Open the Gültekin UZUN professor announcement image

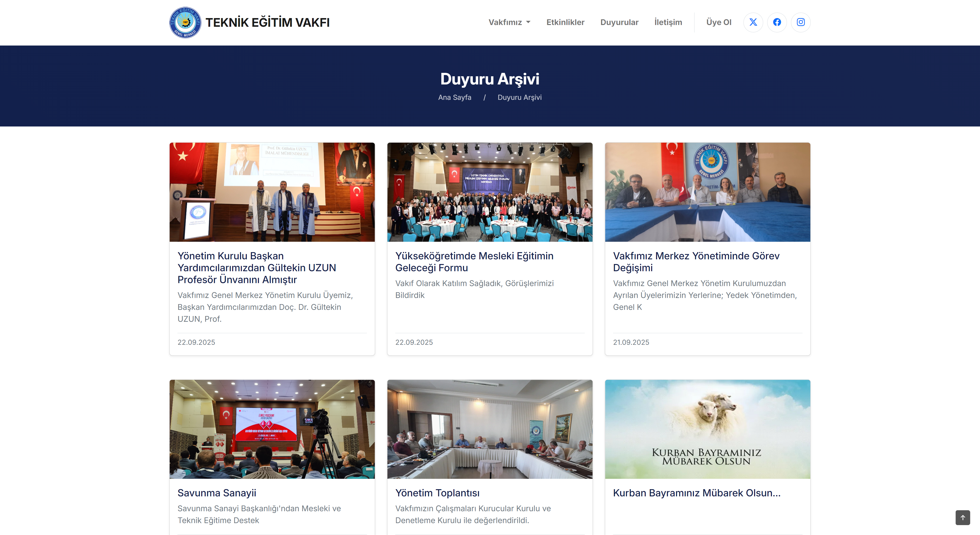point(272,192)
